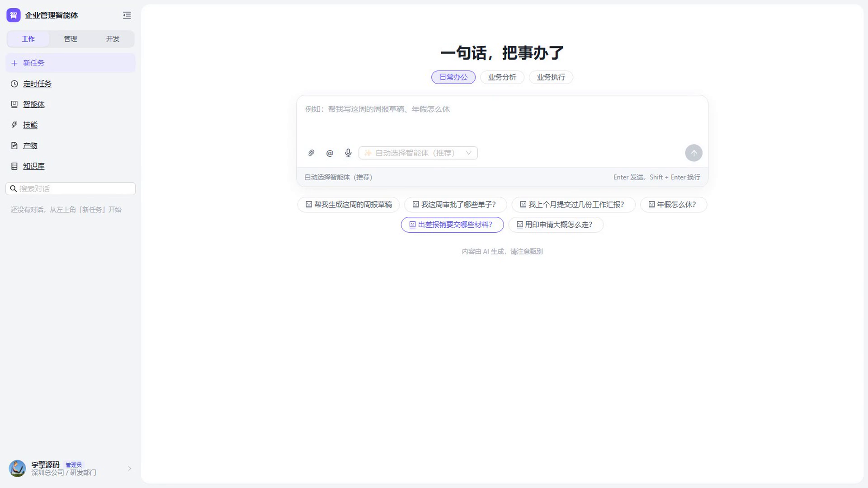The height and width of the screenshot is (488, 868).
Task: Switch to the 工作 tab
Action: [28, 39]
